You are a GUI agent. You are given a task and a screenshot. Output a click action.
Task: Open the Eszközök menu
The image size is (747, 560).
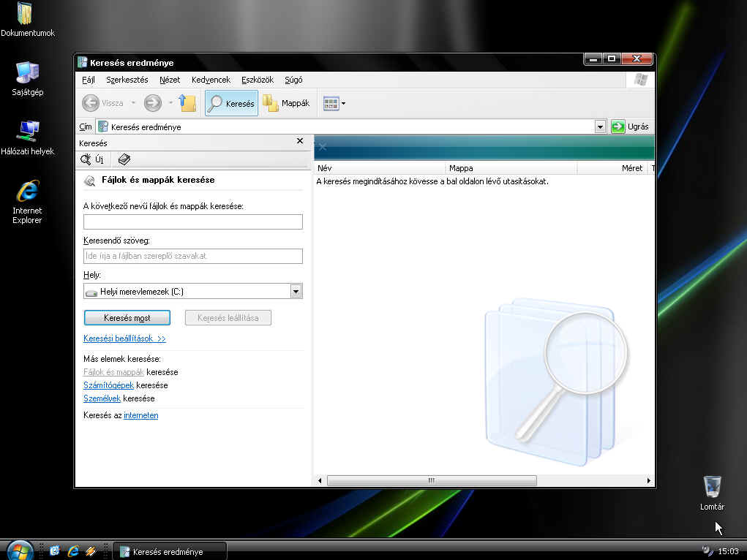(x=258, y=80)
